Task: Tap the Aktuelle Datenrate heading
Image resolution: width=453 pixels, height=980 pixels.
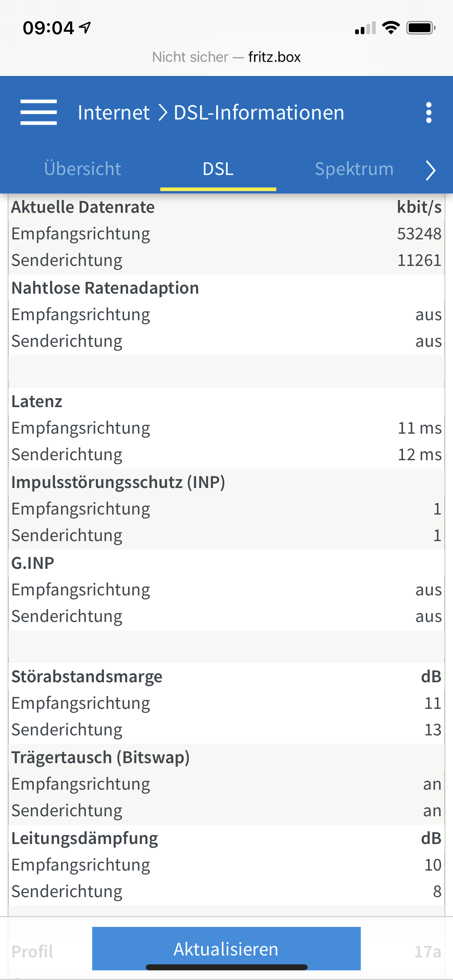Action: tap(83, 207)
